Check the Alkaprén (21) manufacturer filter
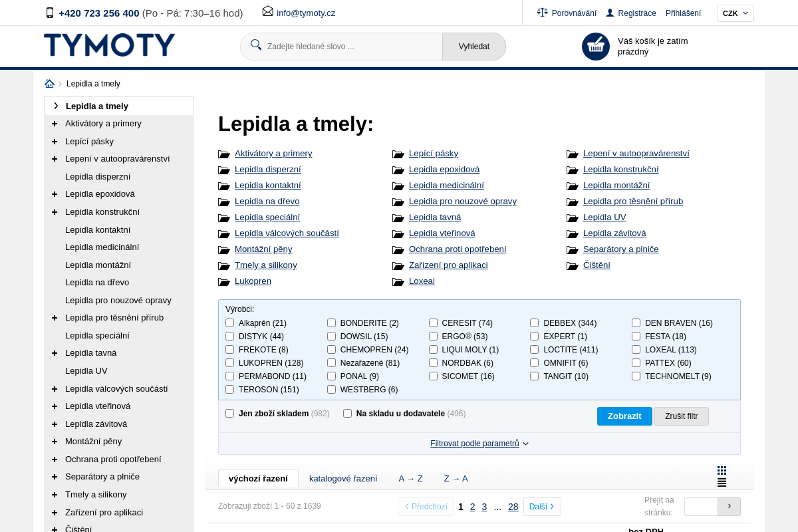This screenshot has width=798, height=532. 230,323
